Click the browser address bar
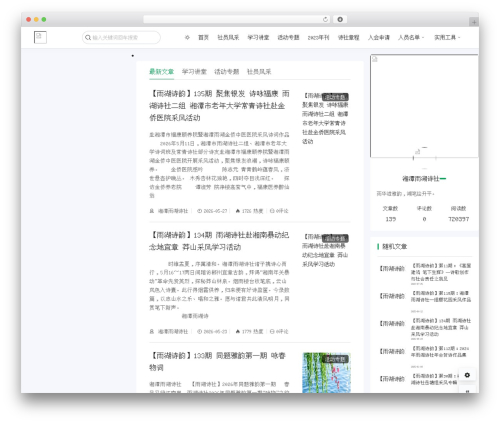The height and width of the screenshot is (423, 500). [237, 20]
